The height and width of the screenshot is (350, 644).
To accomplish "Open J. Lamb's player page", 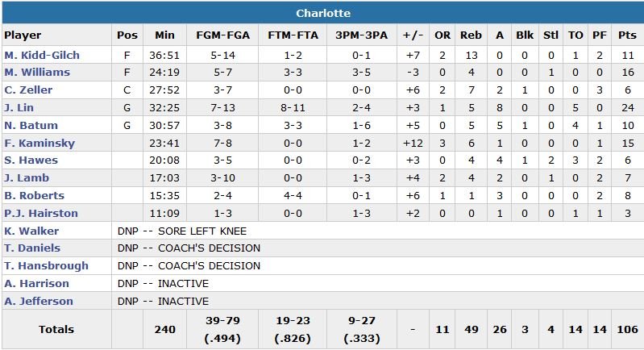I will tap(24, 177).
